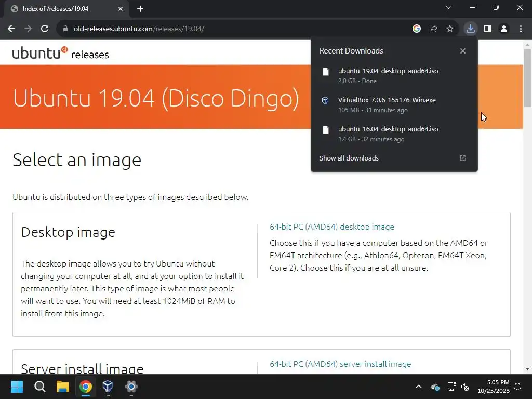This screenshot has width=532, height=399.
Task: Expand hidden system tray icons
Action: pos(419,387)
